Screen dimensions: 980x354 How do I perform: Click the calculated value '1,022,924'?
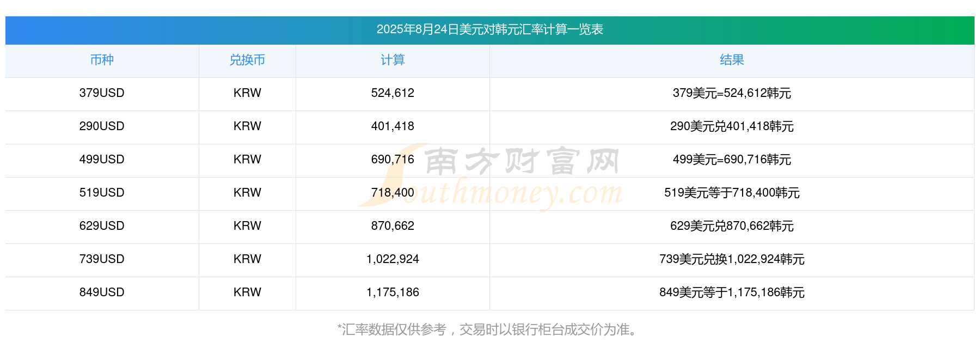click(x=393, y=259)
